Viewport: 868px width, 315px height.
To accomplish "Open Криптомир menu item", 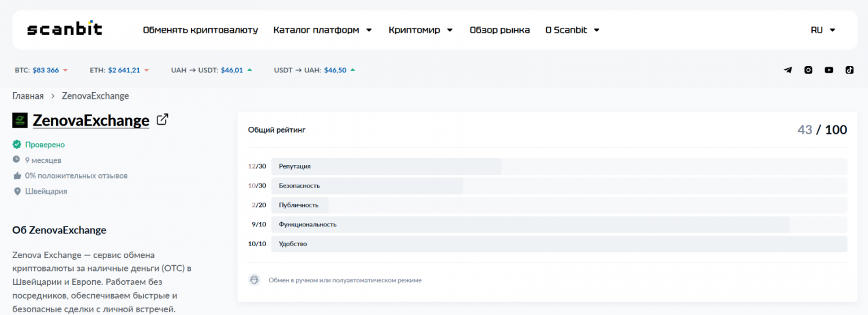I will pyautogui.click(x=414, y=30).
